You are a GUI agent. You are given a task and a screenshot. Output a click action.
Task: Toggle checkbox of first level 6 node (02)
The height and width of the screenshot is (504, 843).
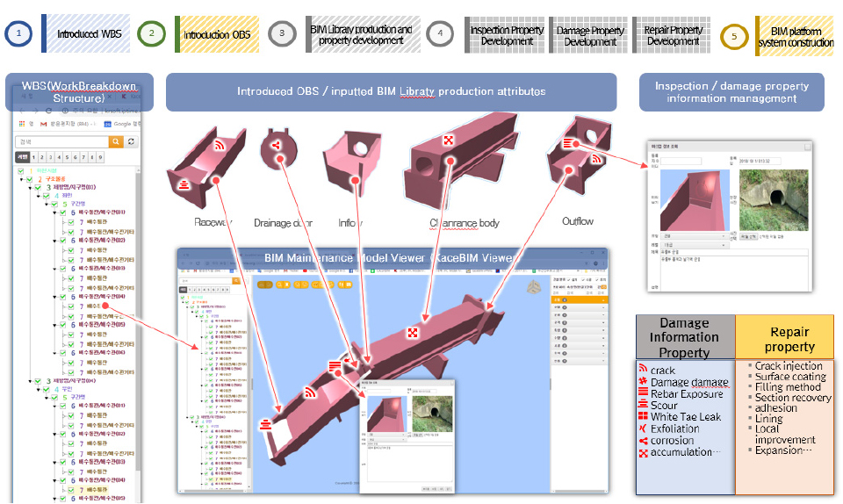click(x=63, y=241)
